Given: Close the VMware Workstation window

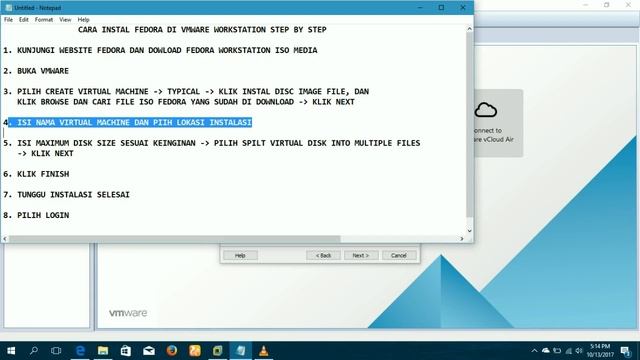Looking at the screenshot, I should click(x=629, y=5).
